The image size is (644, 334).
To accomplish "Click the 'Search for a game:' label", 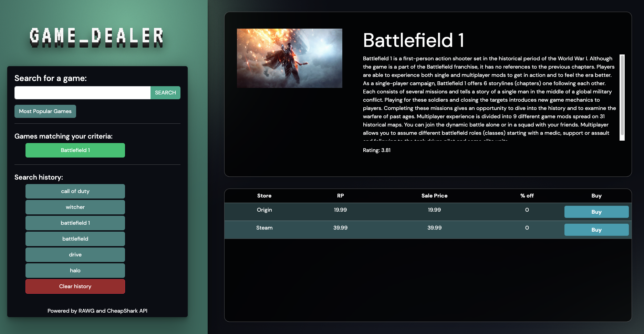I will pyautogui.click(x=51, y=78).
